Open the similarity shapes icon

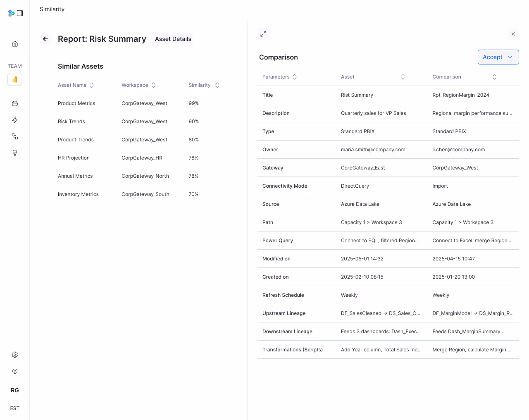tap(15, 136)
